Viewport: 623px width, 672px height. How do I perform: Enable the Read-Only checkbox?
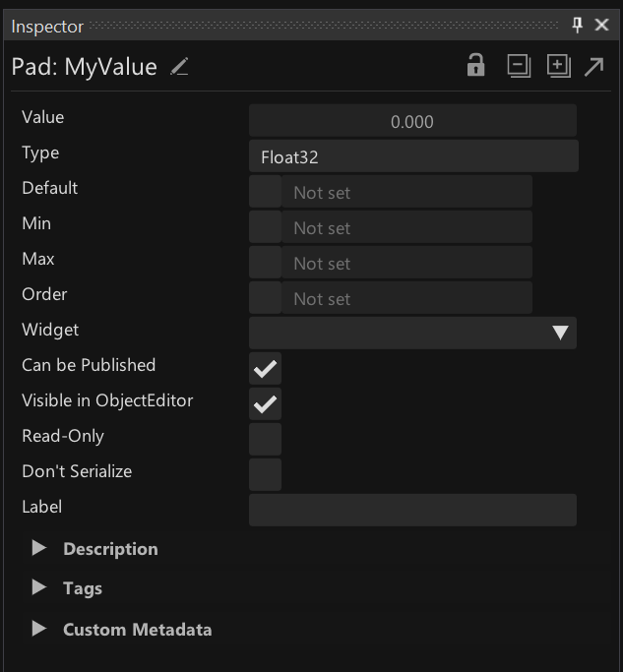click(265, 439)
